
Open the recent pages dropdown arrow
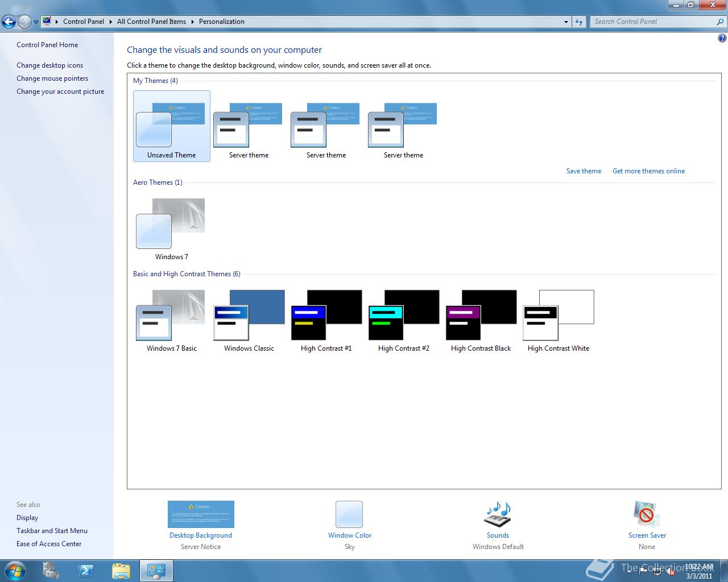tap(36, 22)
